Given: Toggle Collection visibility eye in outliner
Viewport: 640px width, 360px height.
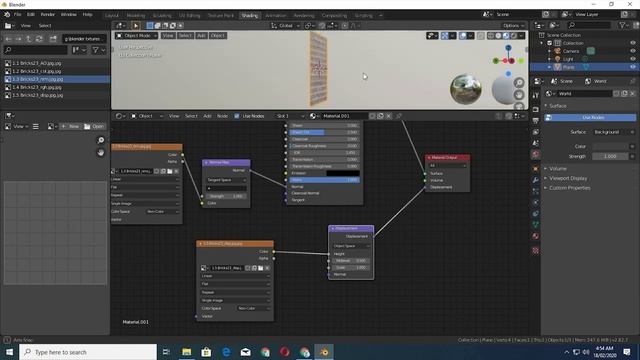Looking at the screenshot, I should coord(633,43).
